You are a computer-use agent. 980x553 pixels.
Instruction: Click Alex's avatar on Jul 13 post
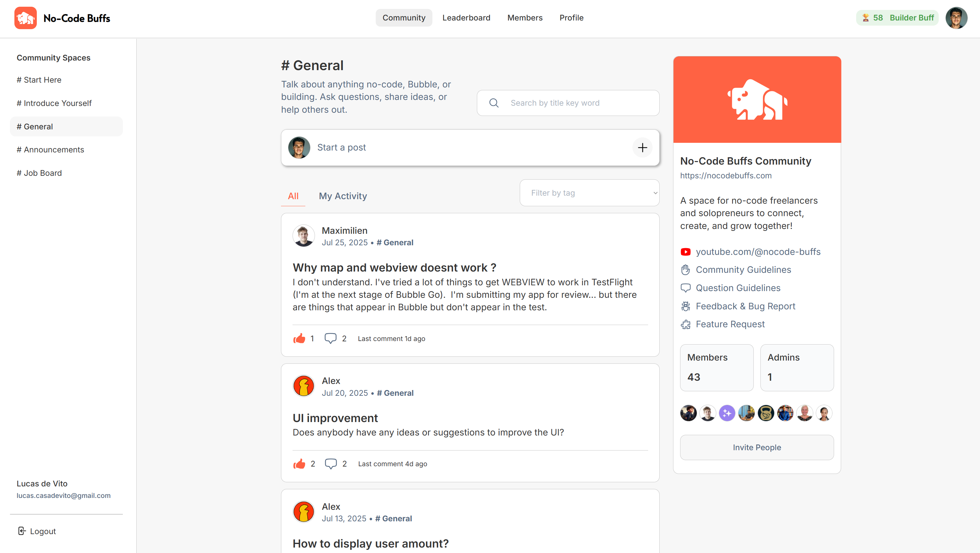(x=304, y=511)
